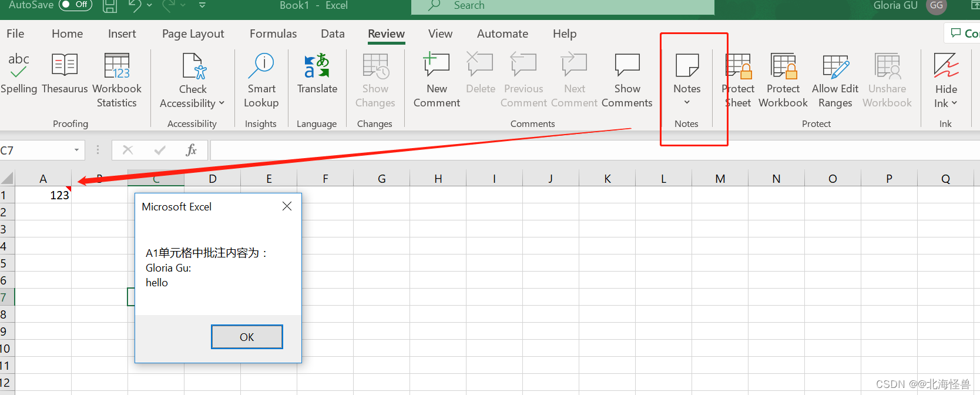The width and height of the screenshot is (980, 395).
Task: Click the Search box in title bar
Action: (563, 6)
